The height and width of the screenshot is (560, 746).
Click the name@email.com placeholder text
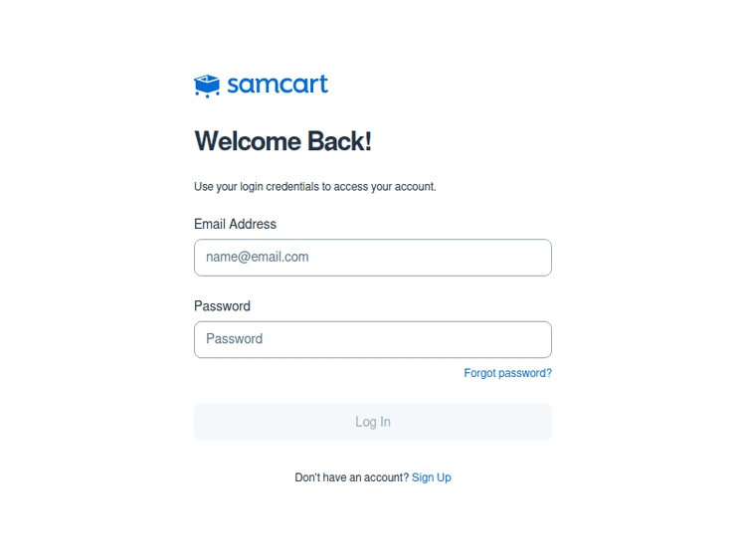click(258, 257)
